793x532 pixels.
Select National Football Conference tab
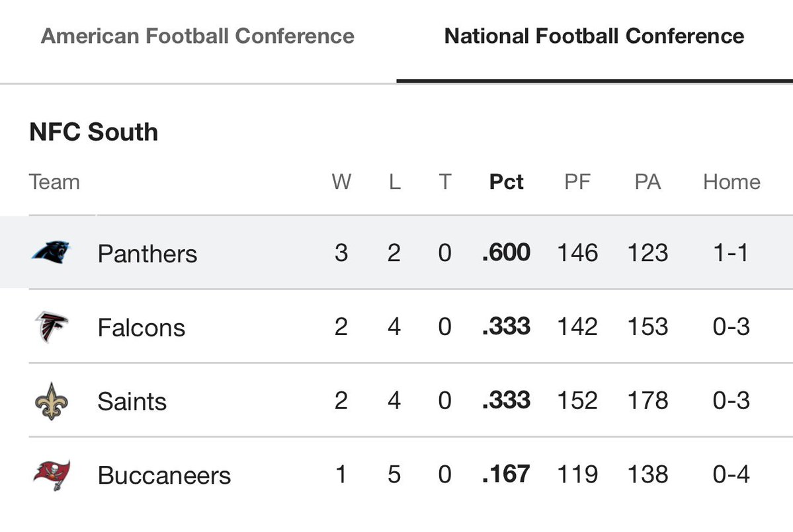pyautogui.click(x=594, y=36)
